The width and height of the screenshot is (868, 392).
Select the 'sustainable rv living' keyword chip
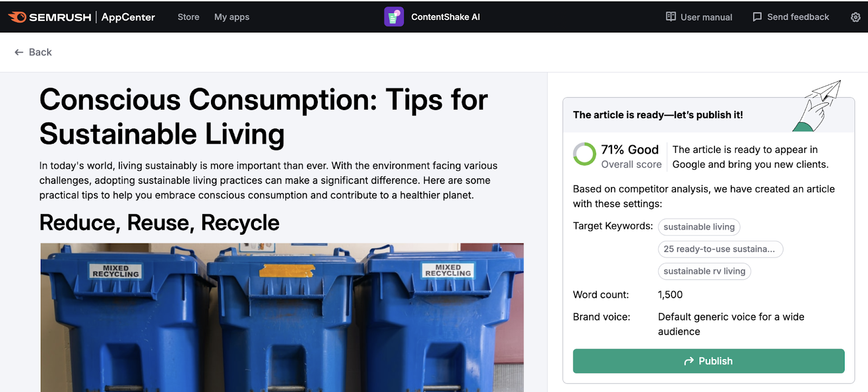tap(704, 271)
